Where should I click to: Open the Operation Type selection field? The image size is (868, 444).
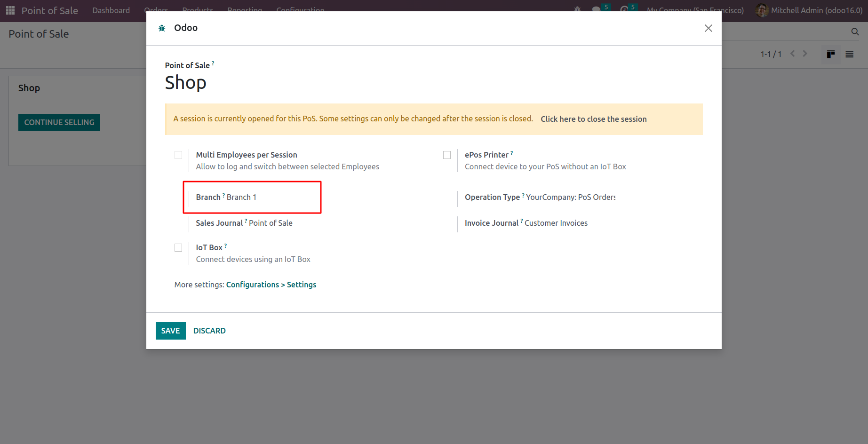pos(570,198)
